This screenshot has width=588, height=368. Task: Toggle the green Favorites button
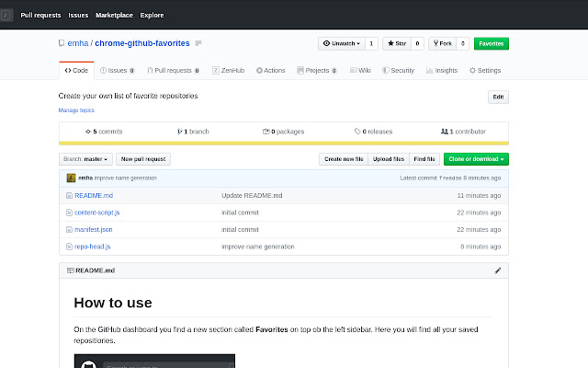coord(492,43)
